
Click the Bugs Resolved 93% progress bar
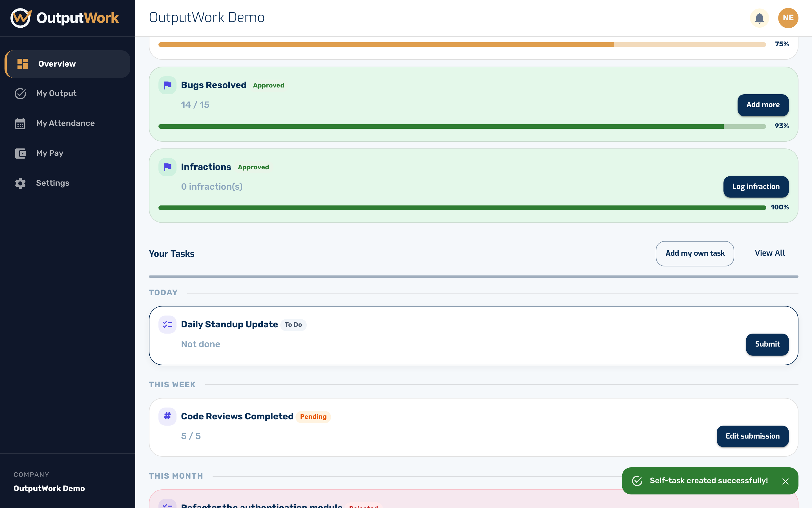coord(462,126)
